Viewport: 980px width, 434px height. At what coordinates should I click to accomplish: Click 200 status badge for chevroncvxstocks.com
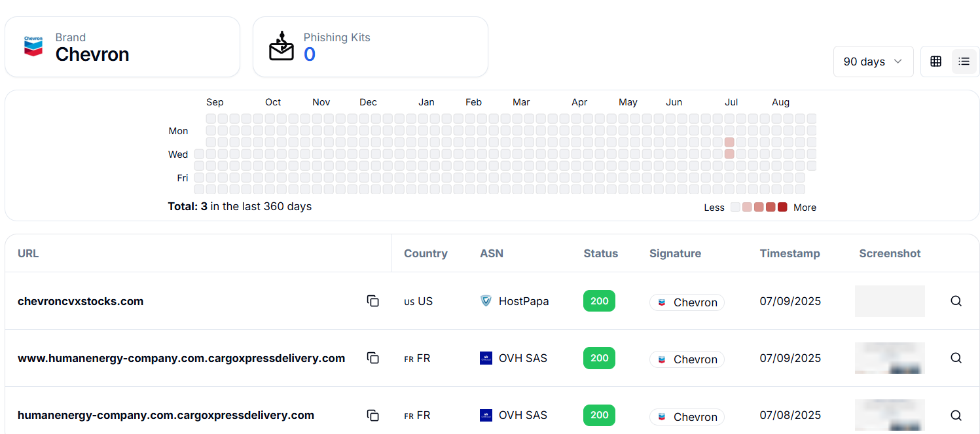click(x=599, y=301)
